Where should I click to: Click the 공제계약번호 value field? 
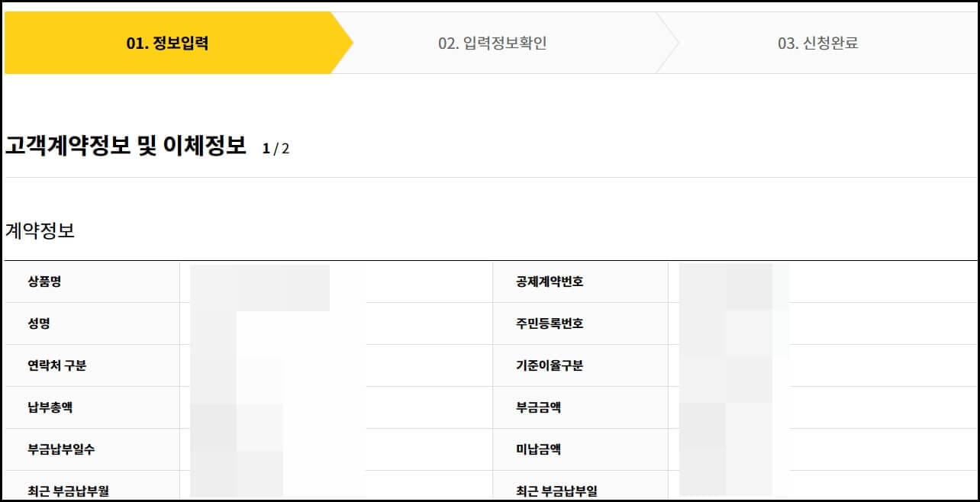click(817, 281)
